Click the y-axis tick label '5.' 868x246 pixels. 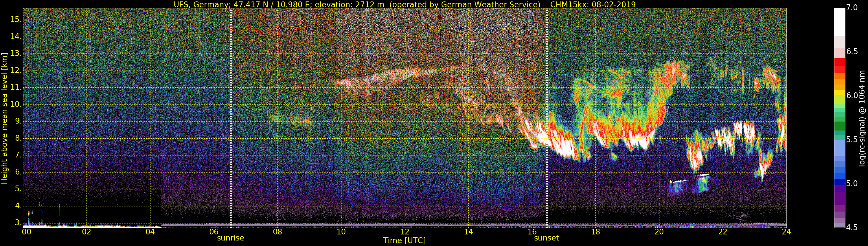click(18, 189)
